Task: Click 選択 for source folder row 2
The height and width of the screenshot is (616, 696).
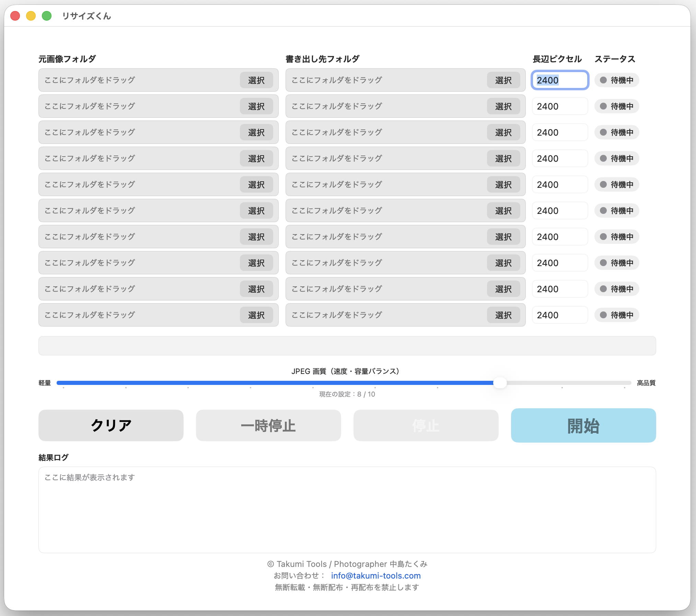Action: tap(256, 106)
